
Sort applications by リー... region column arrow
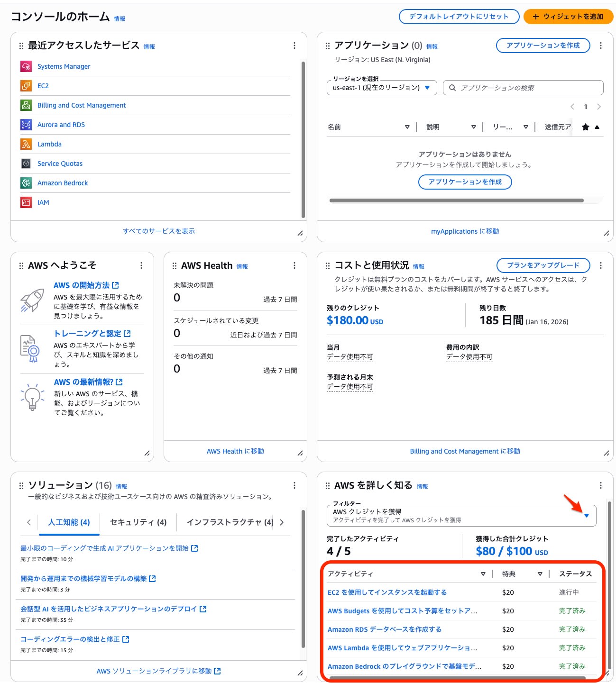point(526,127)
